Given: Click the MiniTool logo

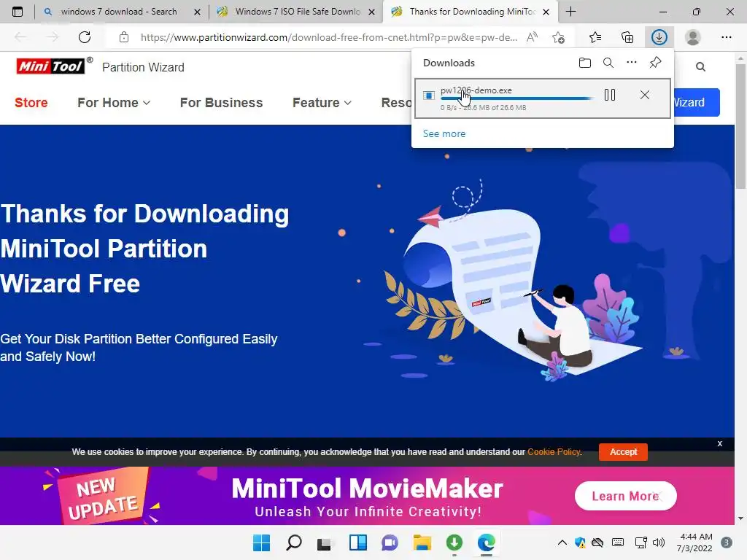Looking at the screenshot, I should coord(50,66).
